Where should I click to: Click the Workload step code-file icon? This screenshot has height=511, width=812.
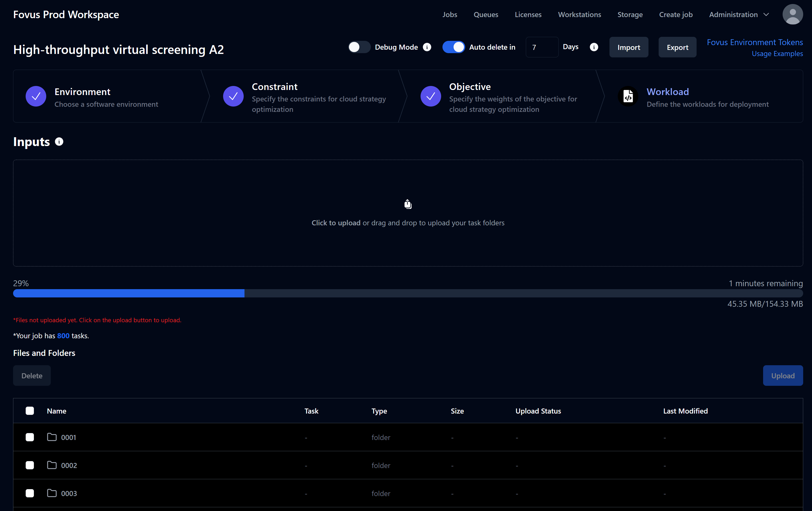(x=628, y=96)
